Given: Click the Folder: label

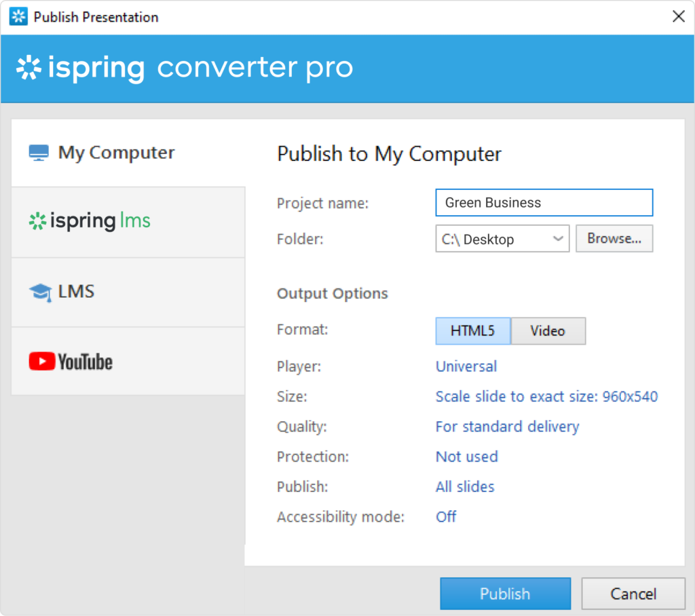Looking at the screenshot, I should 300,239.
